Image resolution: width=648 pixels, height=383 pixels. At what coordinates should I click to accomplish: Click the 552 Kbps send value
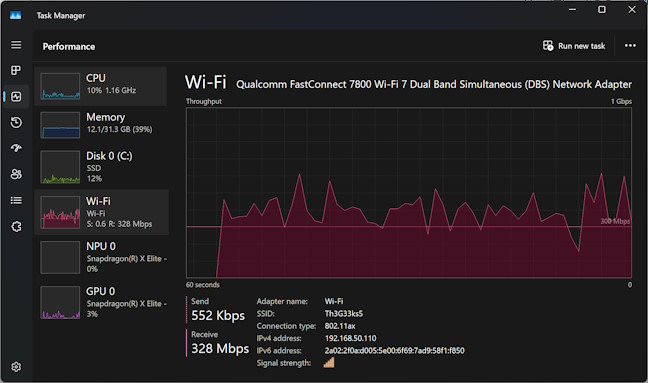pyautogui.click(x=218, y=315)
